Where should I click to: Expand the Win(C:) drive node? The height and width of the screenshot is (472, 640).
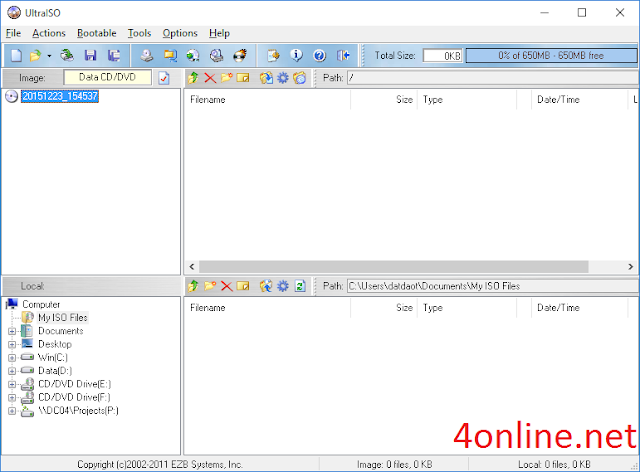pos(12,358)
